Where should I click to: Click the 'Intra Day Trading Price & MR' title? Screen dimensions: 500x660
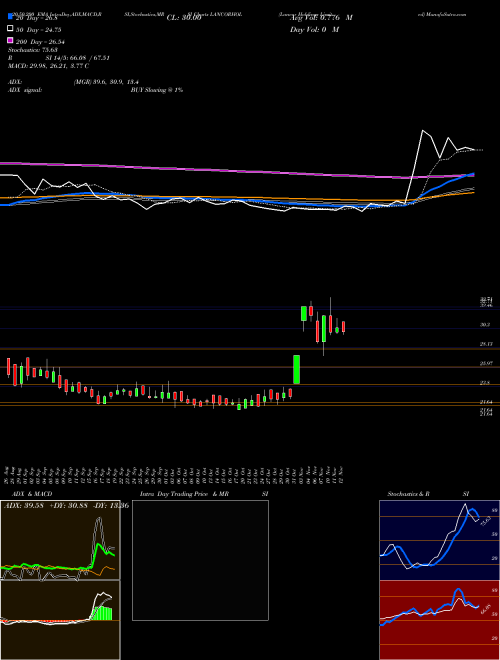184,494
